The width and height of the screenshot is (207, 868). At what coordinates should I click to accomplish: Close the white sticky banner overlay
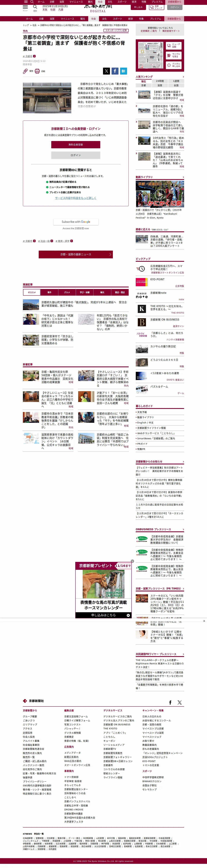pyautogui.click(x=204, y=621)
